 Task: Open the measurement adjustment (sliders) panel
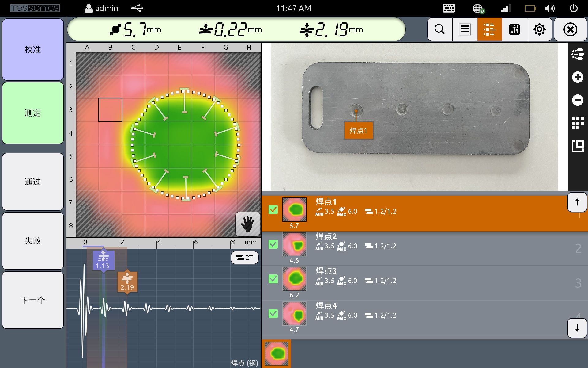514,29
